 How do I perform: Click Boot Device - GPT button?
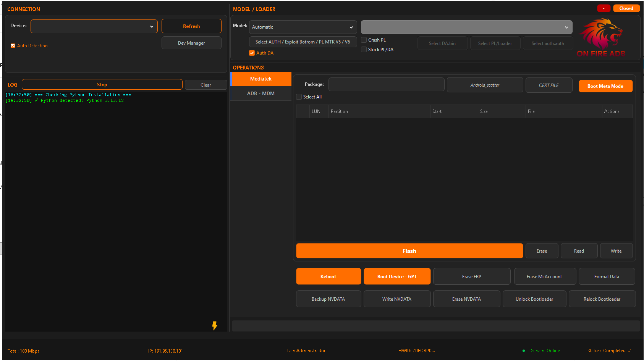tap(397, 277)
